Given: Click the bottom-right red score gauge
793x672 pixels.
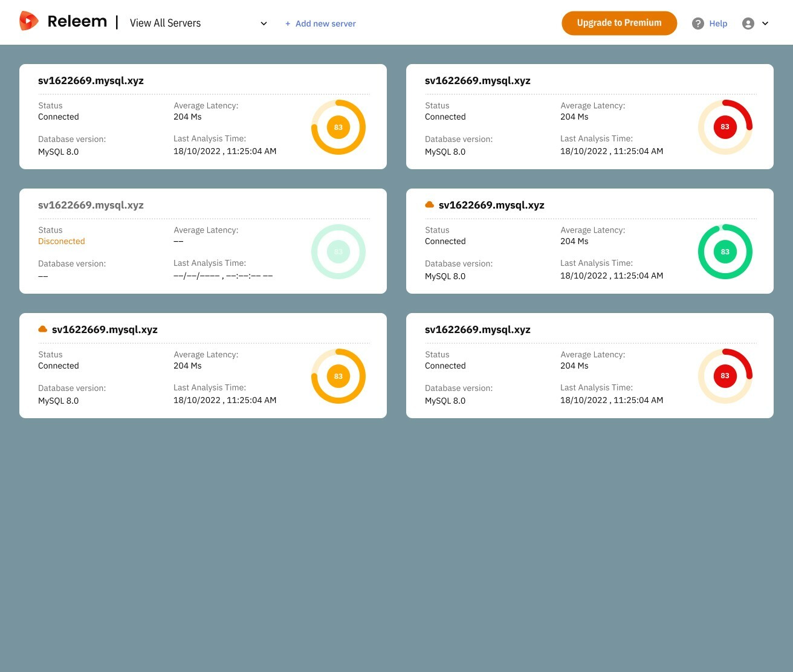Looking at the screenshot, I should point(725,376).
